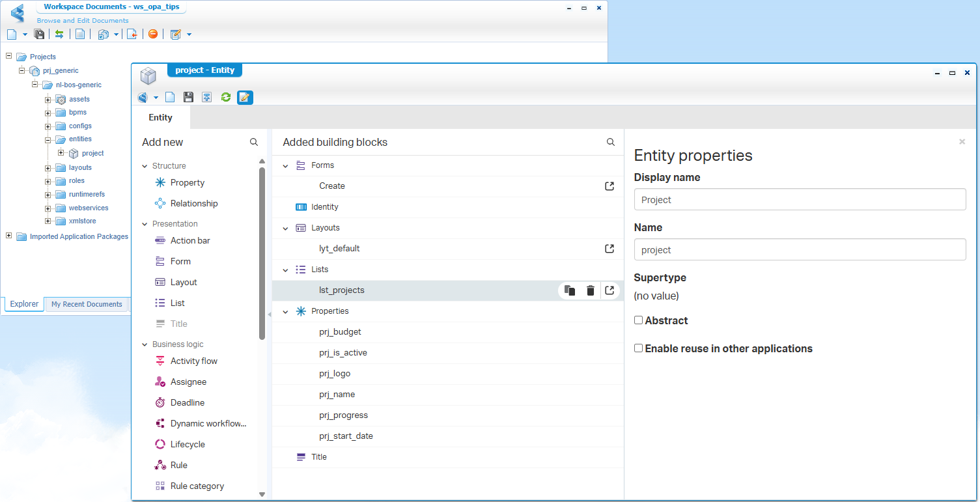980x502 pixels.
Task: Click the Display name input field
Action: click(x=800, y=200)
